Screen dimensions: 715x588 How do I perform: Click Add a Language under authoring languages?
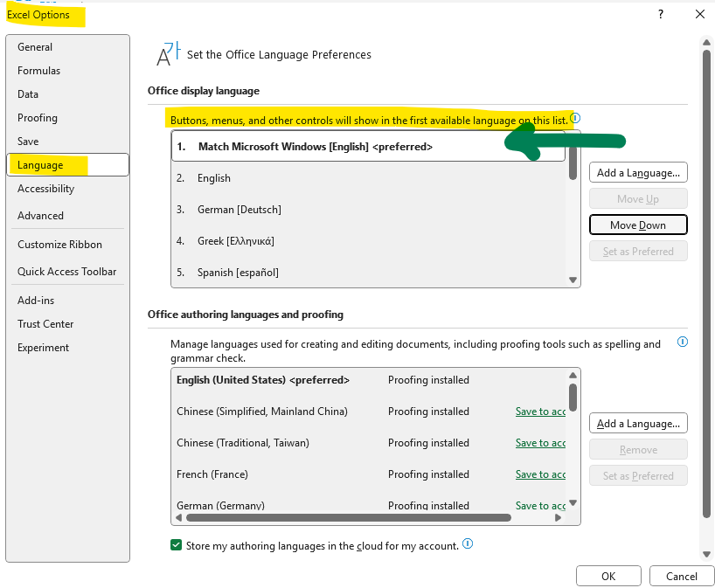638,423
